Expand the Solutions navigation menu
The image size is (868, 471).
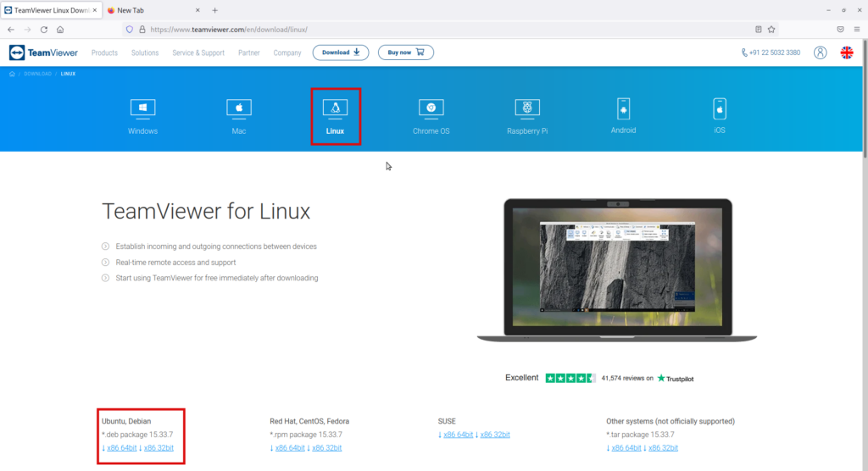tap(145, 53)
